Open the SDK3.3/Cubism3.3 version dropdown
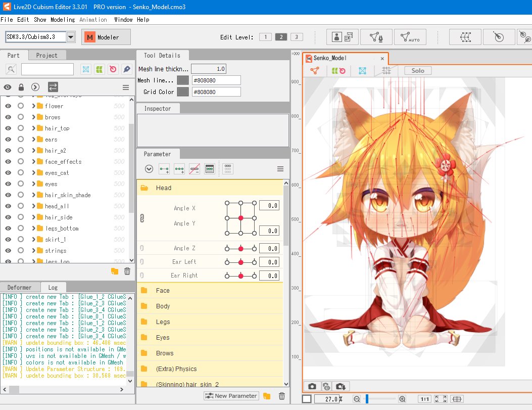The height and width of the screenshot is (410, 532). 71,37
